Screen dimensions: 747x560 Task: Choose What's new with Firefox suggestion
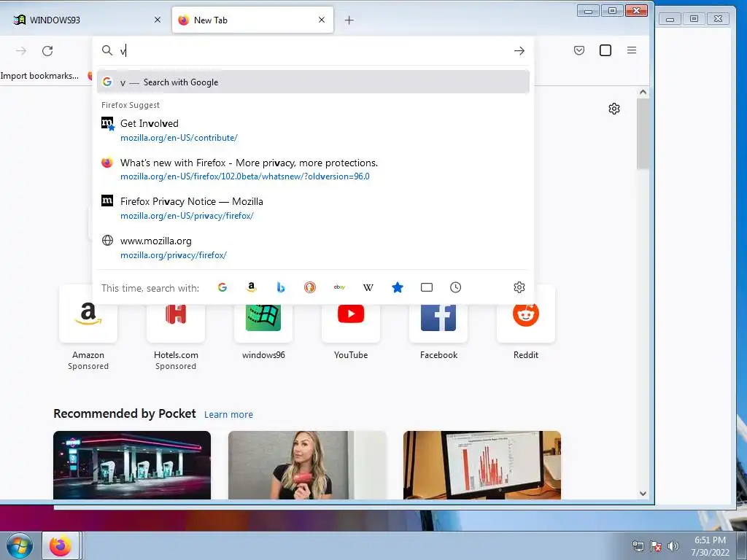tap(313, 169)
